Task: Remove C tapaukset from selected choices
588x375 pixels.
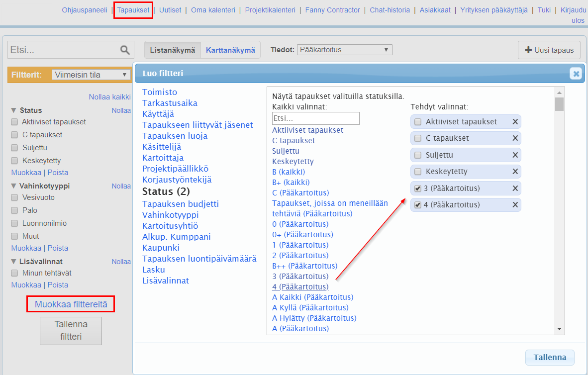Action: point(515,138)
